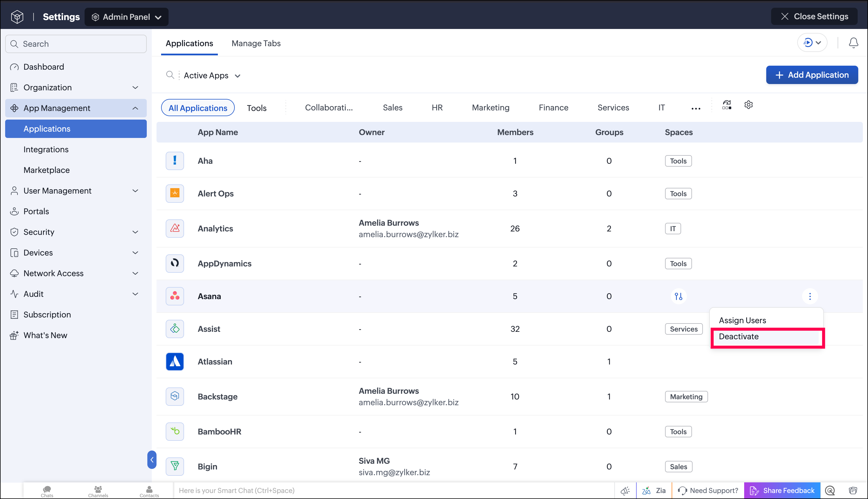Click the Add Application button
Image resolution: width=868 pixels, height=499 pixels.
pyautogui.click(x=812, y=75)
